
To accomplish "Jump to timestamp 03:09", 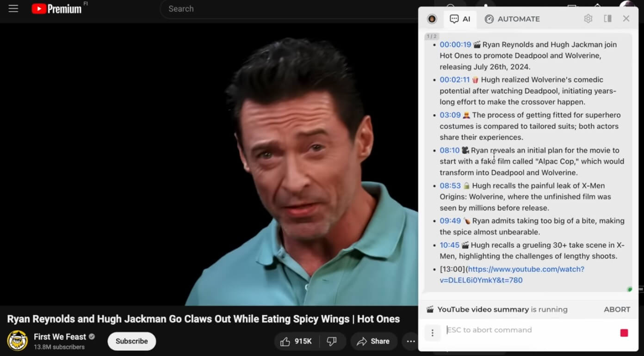I will (x=450, y=115).
